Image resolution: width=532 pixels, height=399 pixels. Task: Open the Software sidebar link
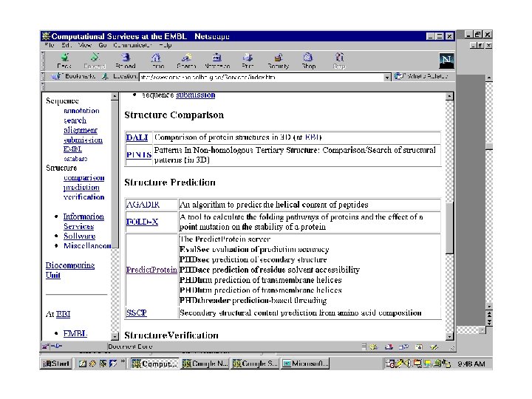coord(79,236)
